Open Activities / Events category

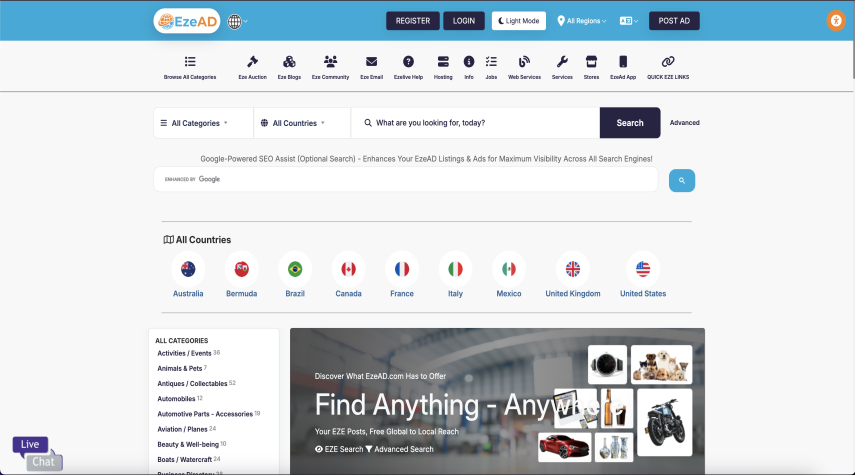pos(184,353)
